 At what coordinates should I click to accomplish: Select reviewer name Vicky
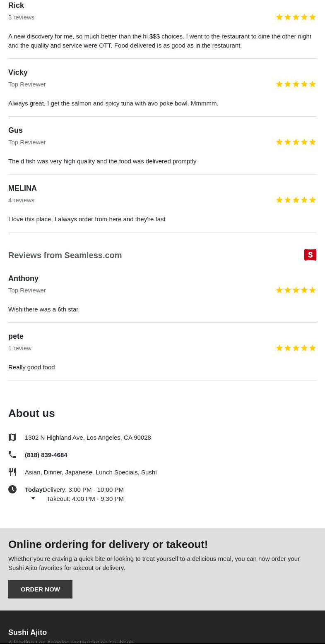18,72
